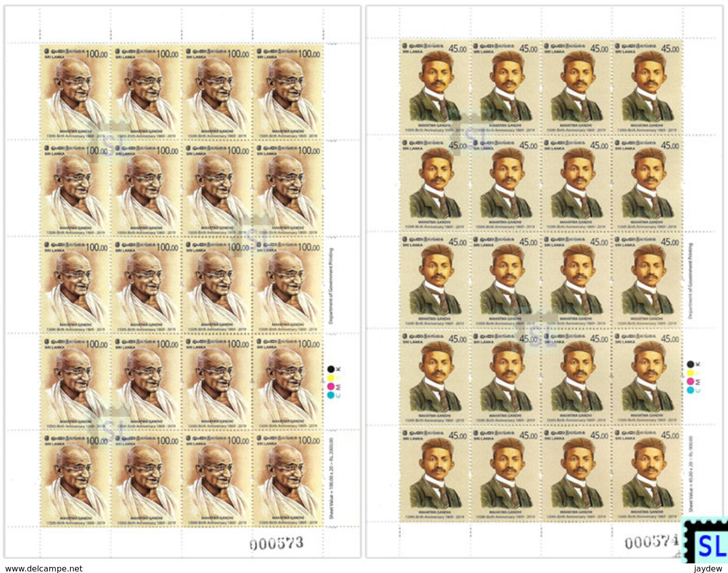
Task: Click the yellow color dot on the 45.00 sheet
Action: [691, 373]
